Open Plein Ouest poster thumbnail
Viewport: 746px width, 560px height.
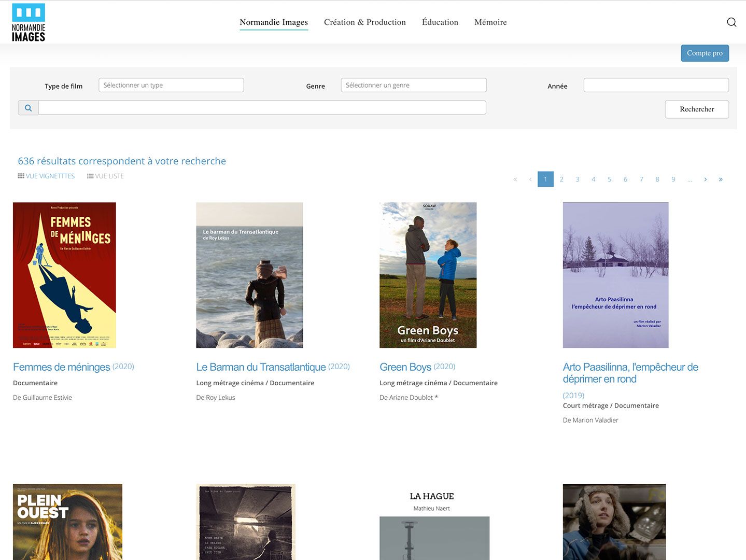coord(67,522)
